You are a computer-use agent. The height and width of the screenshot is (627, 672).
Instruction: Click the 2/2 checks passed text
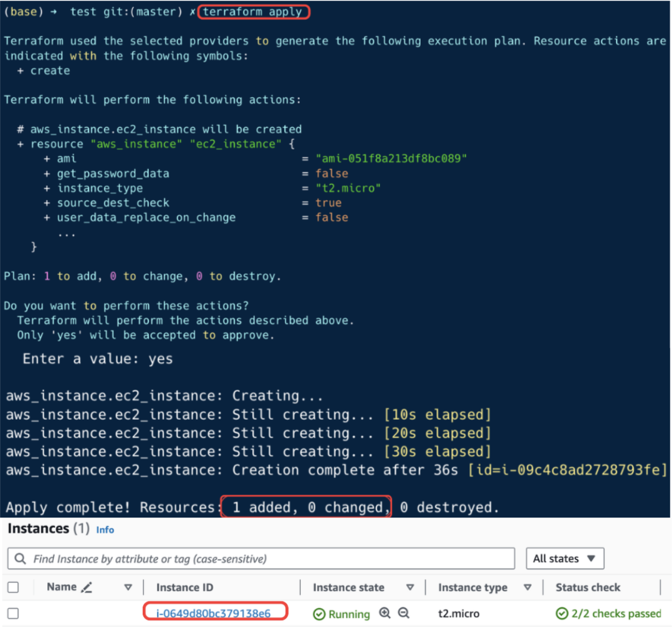(x=616, y=613)
